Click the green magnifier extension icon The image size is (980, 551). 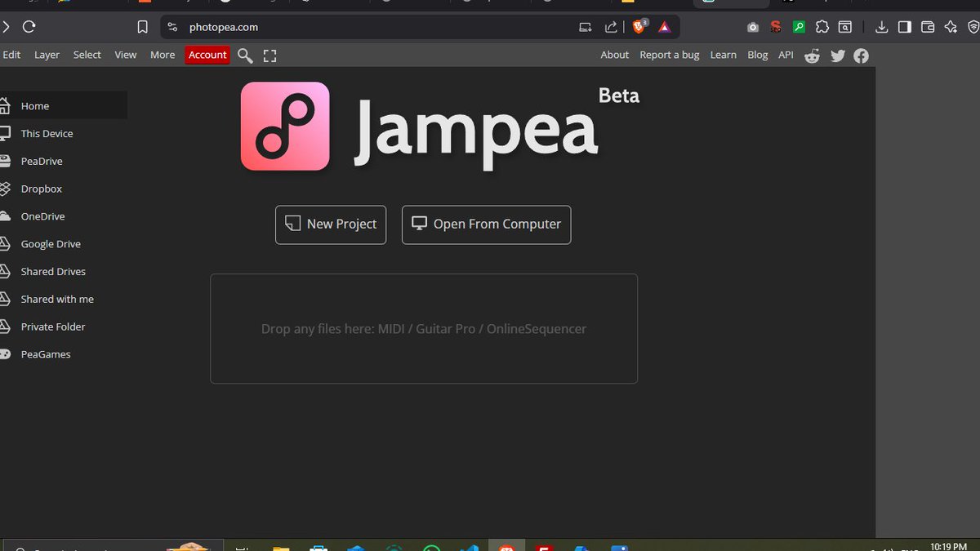click(x=799, y=27)
